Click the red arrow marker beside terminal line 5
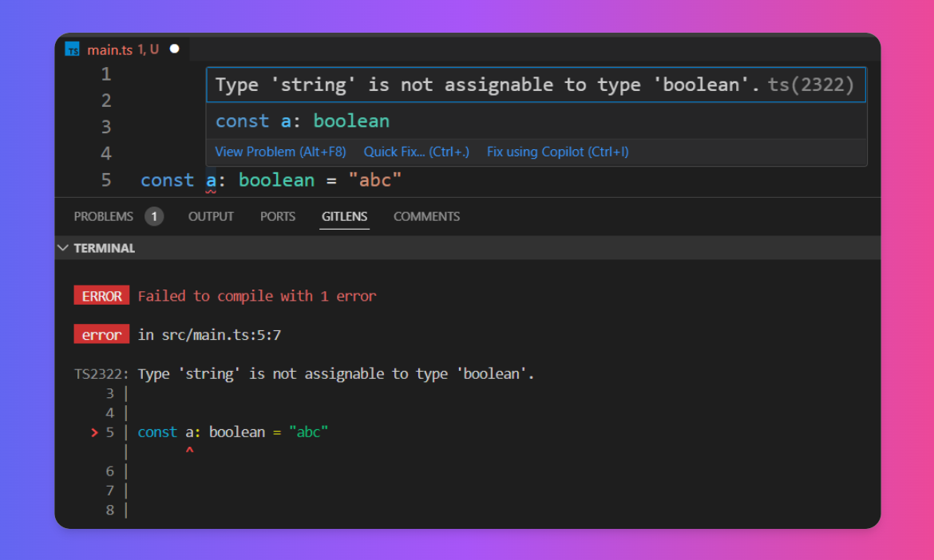This screenshot has width=934, height=560. coord(94,432)
